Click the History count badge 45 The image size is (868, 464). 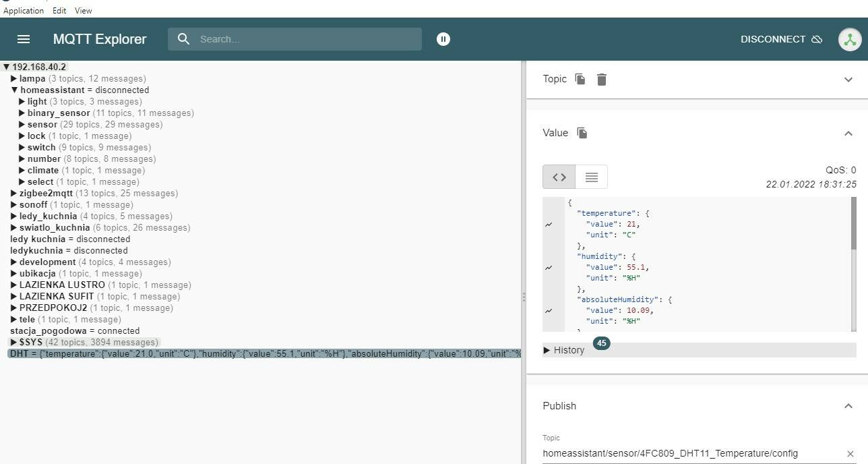pos(601,343)
